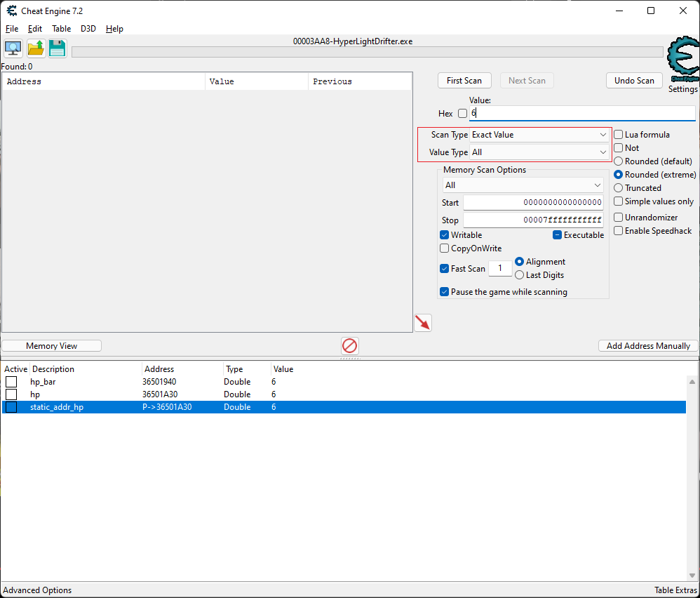Open the D3D menu

coord(88,29)
